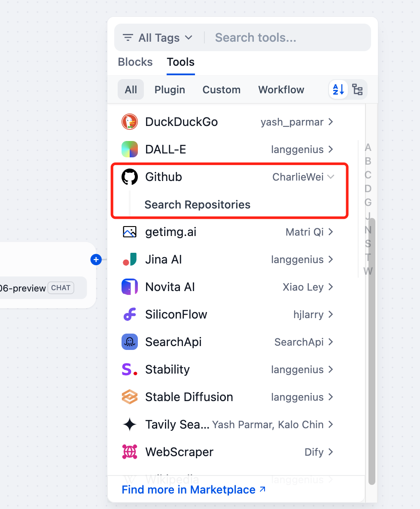Screen dimensions: 420x509
Task: Jump to letter G in index
Action: click(368, 202)
